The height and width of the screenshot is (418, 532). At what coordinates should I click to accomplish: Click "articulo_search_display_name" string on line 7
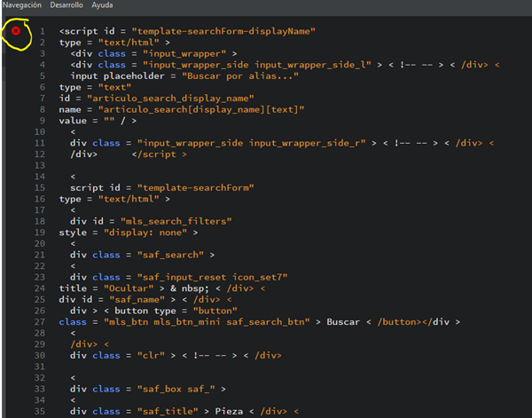170,99
